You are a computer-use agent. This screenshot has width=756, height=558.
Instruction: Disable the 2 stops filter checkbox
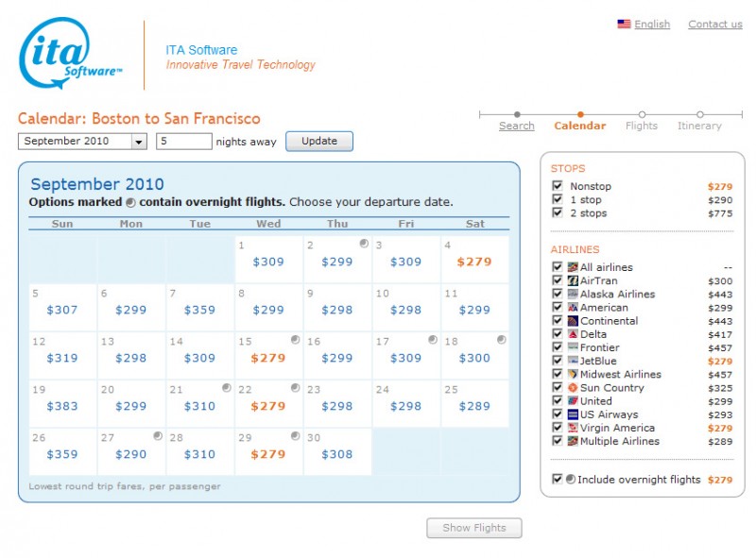coord(557,213)
